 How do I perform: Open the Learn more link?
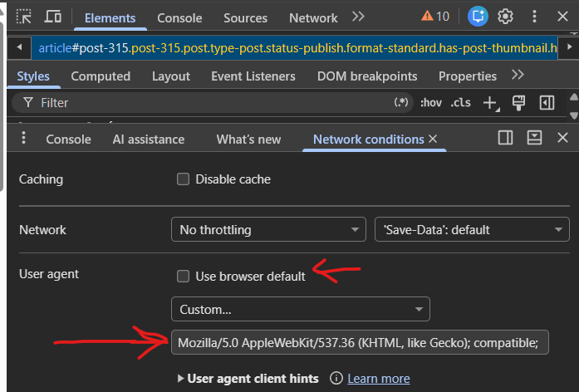click(379, 379)
